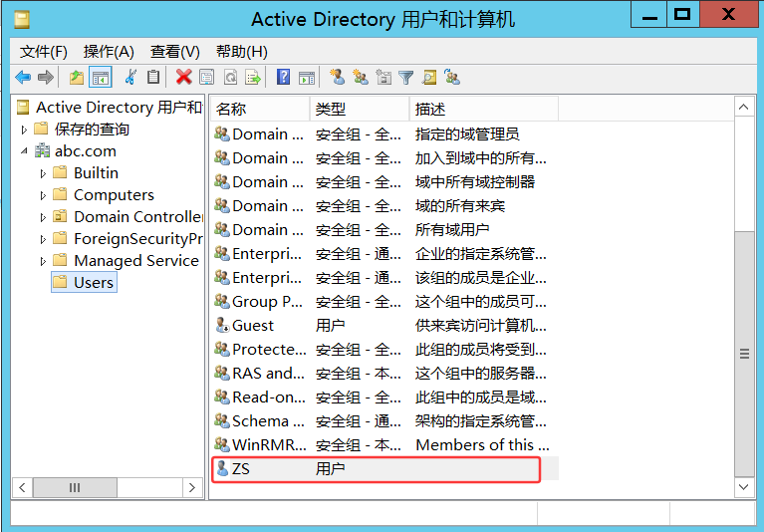Click the tree pane scroll right arrow
Viewport: 764px width, 532px height.
[191, 487]
